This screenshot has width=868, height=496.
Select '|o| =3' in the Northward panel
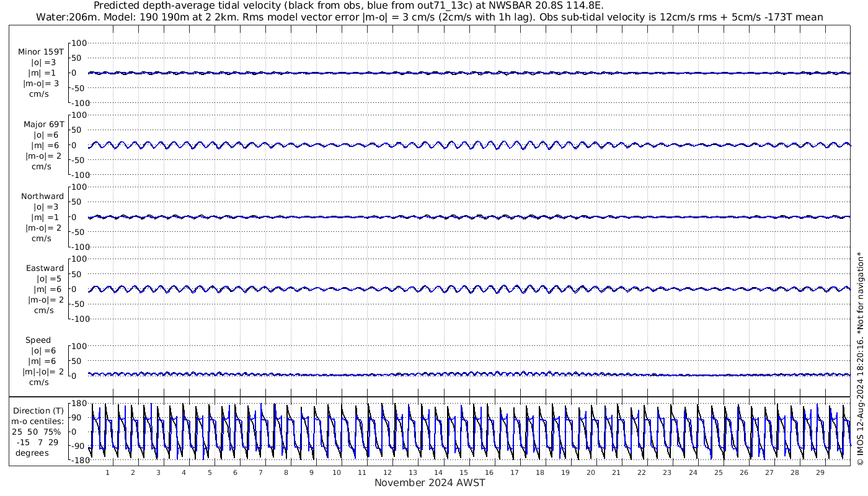point(46,206)
